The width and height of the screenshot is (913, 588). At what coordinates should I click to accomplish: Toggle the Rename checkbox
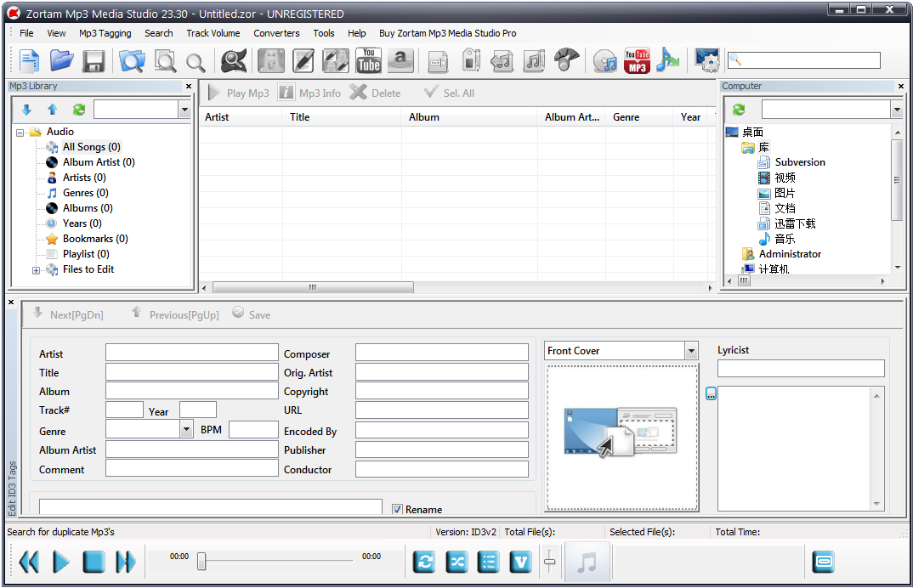click(397, 510)
